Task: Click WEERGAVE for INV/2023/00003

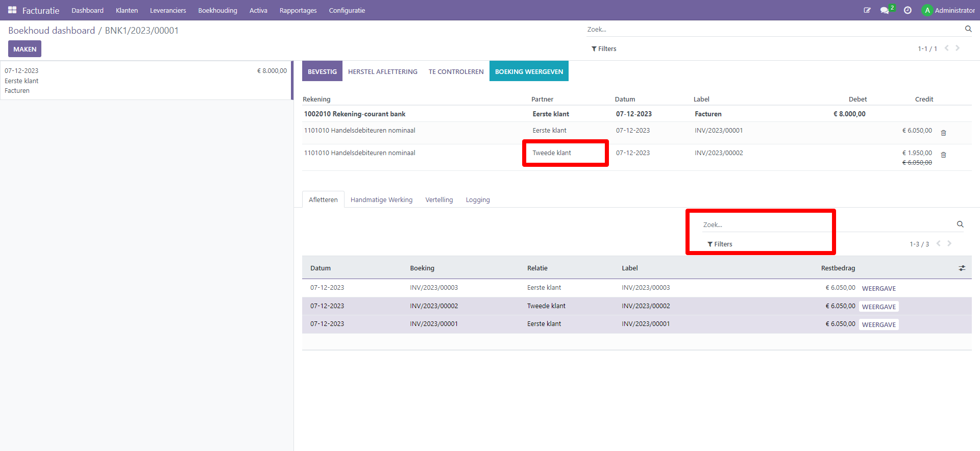Action: pos(878,288)
